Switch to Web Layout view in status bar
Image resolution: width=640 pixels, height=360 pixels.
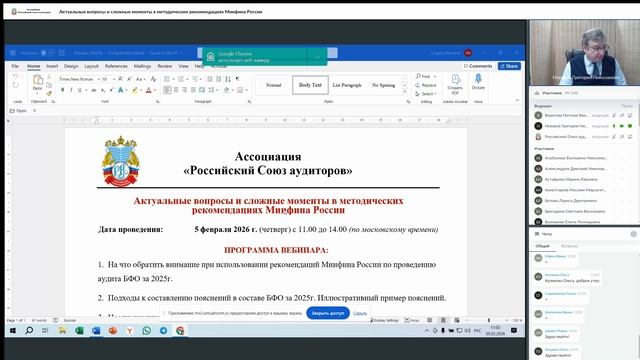pyautogui.click(x=457, y=320)
